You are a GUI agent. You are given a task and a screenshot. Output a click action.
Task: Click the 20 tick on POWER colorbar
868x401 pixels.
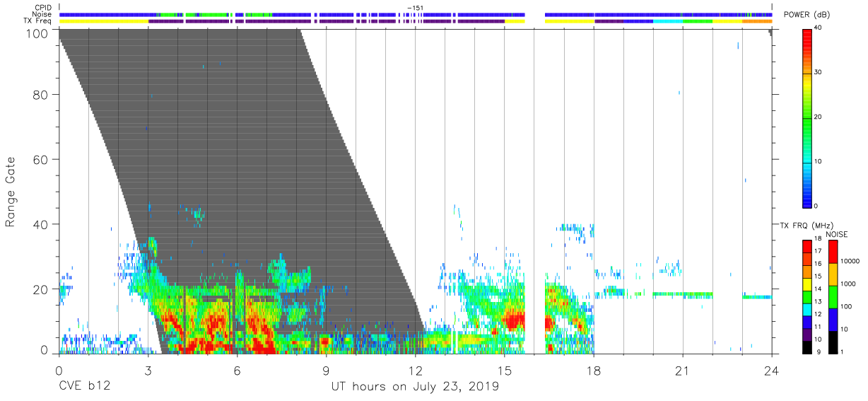(x=819, y=117)
